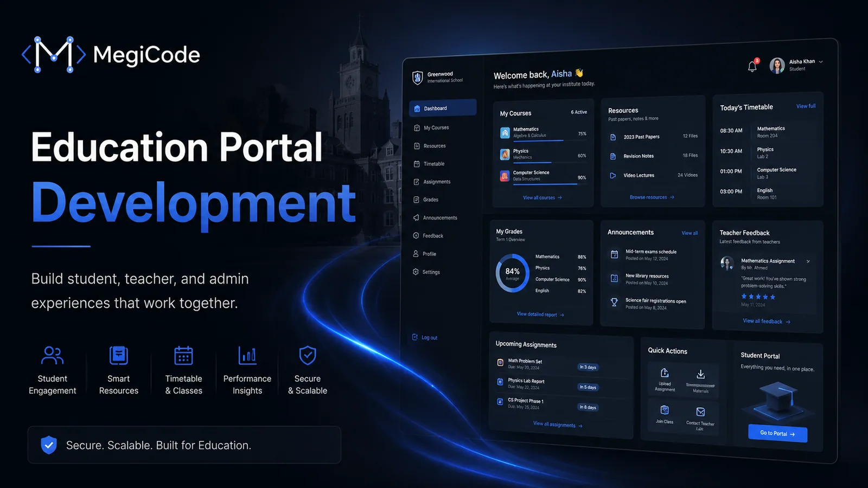Click the Mathematics course progress bar
This screenshot has height=488, width=868.
pos(550,140)
